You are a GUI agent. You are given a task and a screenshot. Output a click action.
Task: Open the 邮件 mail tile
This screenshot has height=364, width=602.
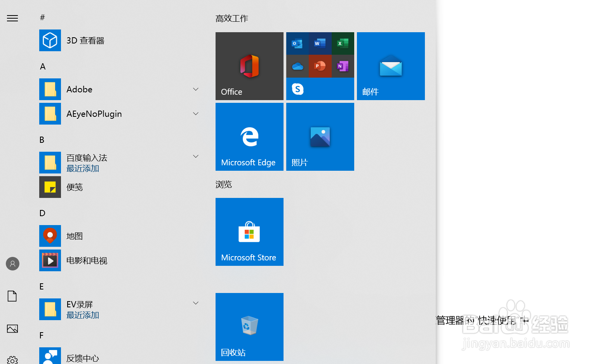point(390,66)
